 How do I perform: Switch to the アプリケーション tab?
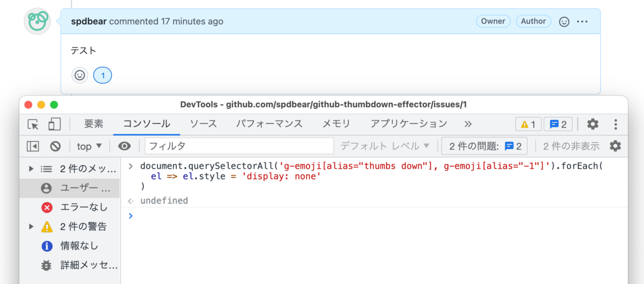(x=409, y=124)
